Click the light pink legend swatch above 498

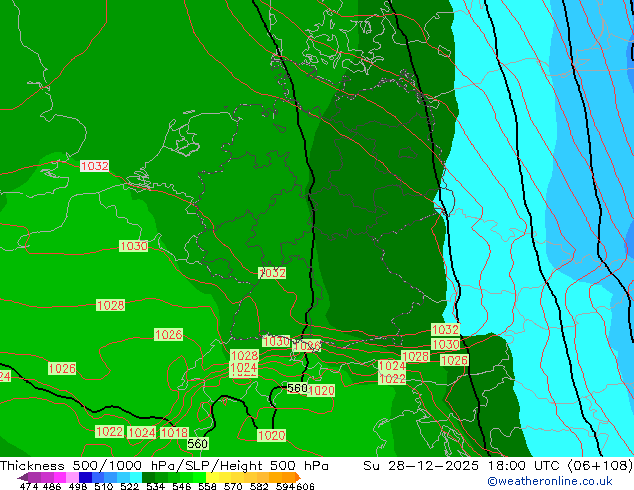click(x=72, y=477)
